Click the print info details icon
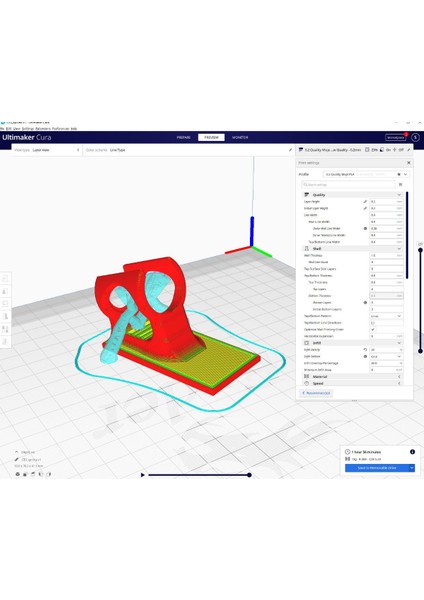424x600 pixels. [x=412, y=452]
